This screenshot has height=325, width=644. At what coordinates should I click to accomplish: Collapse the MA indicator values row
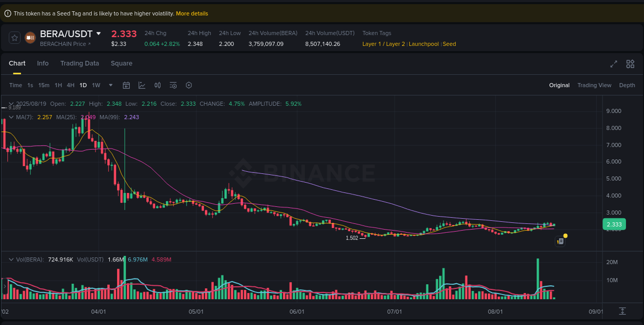[11, 117]
